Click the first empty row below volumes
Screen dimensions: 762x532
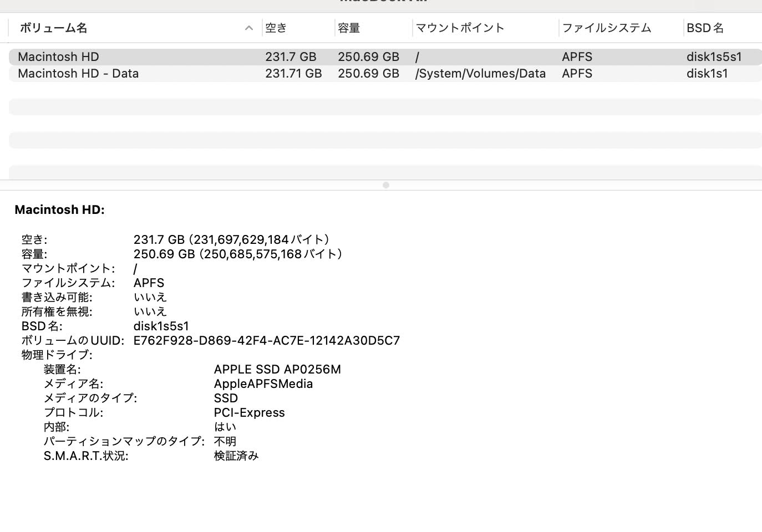coord(385,106)
